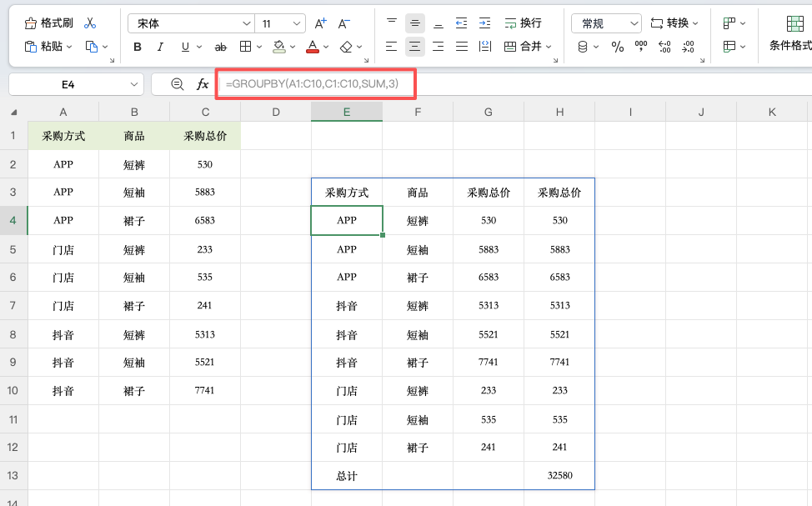The width and height of the screenshot is (812, 506).
Task: Toggle underline formatting
Action: (185, 48)
